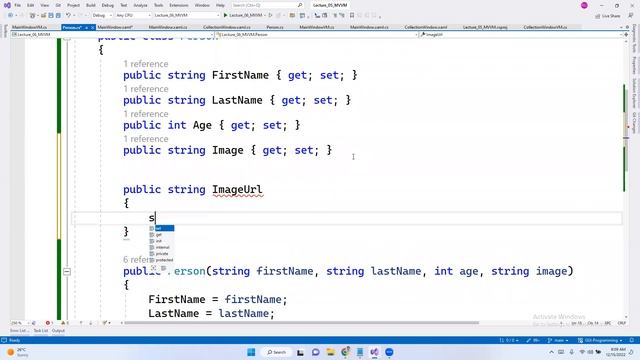Open the Output panel tab

(58, 331)
